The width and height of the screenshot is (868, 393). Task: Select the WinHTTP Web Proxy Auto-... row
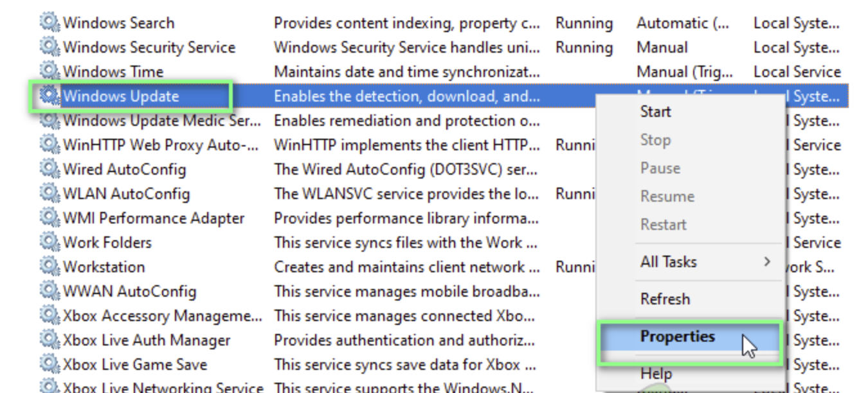161,145
